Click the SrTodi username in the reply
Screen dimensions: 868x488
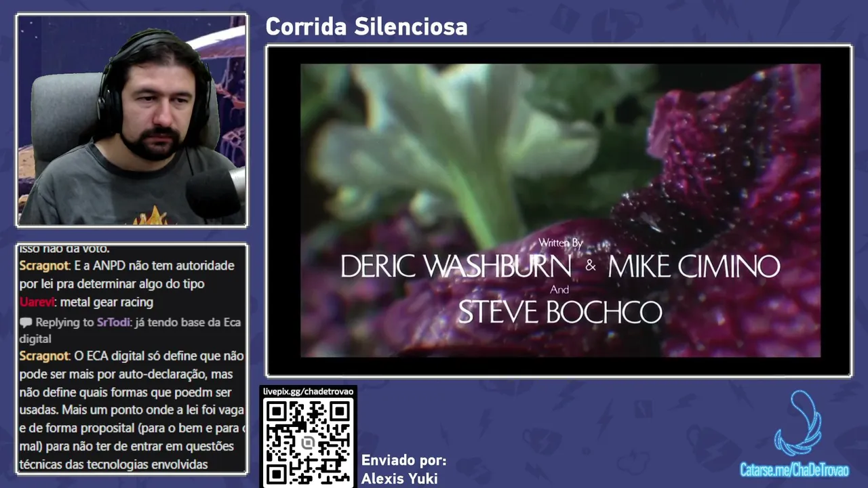tap(114, 323)
